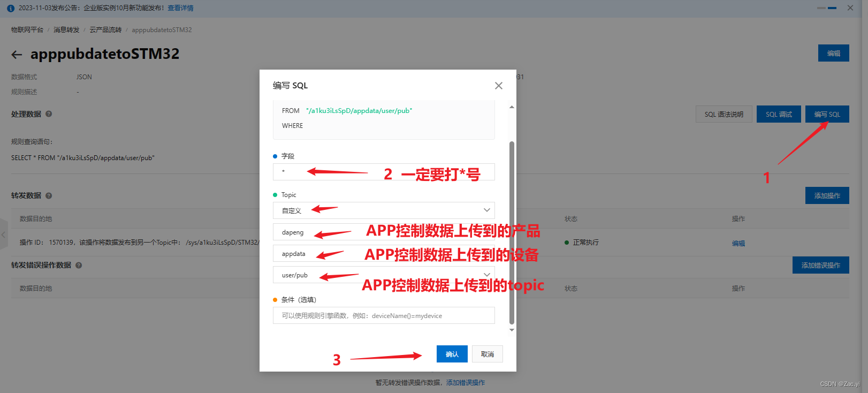Confirm SQL with the 确认 button
This screenshot has height=393, width=868.
tap(452, 354)
